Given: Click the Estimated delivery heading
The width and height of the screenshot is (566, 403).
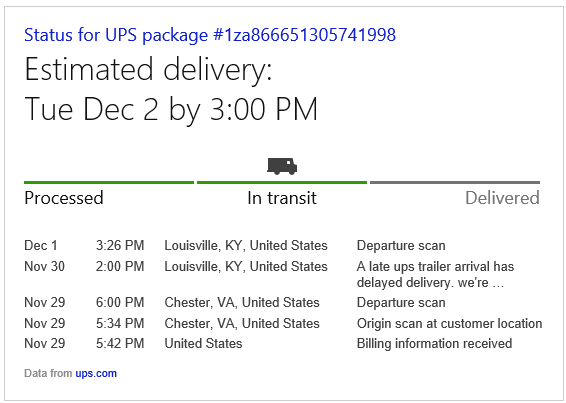Looking at the screenshot, I should (x=148, y=69).
